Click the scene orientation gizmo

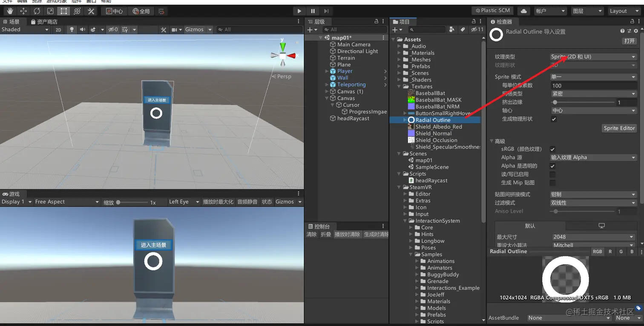click(283, 55)
